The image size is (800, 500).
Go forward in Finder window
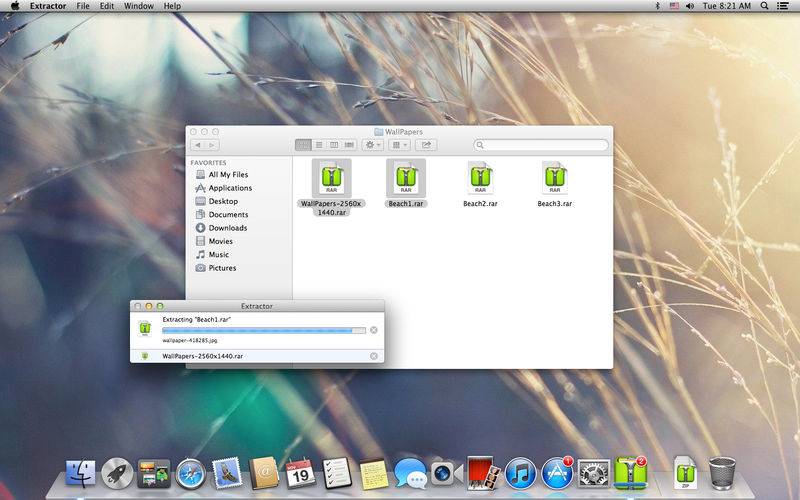(x=212, y=145)
